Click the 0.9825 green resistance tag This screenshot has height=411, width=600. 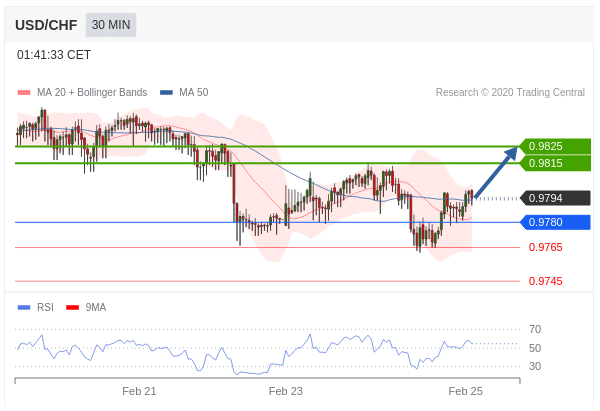[555, 146]
